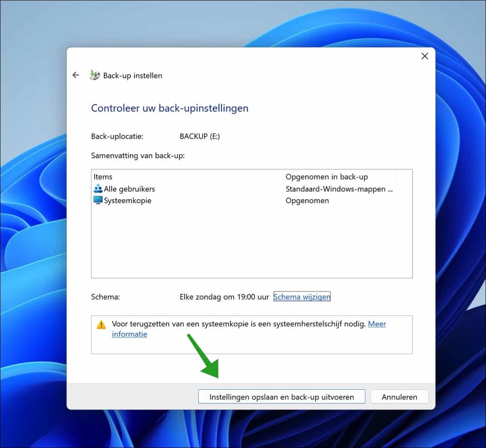Click the Annuleren button
Image resolution: width=486 pixels, height=448 pixels.
pos(399,397)
